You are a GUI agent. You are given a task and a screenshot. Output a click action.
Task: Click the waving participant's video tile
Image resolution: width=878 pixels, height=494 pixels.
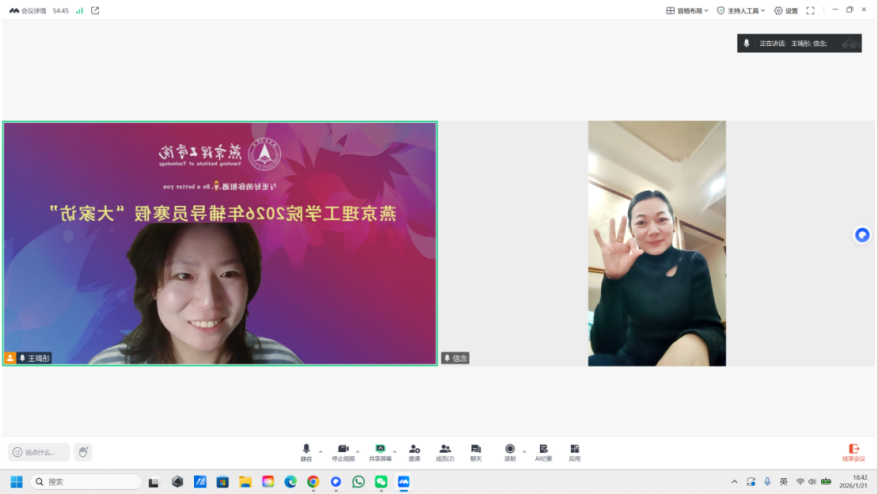pyautogui.click(x=657, y=243)
